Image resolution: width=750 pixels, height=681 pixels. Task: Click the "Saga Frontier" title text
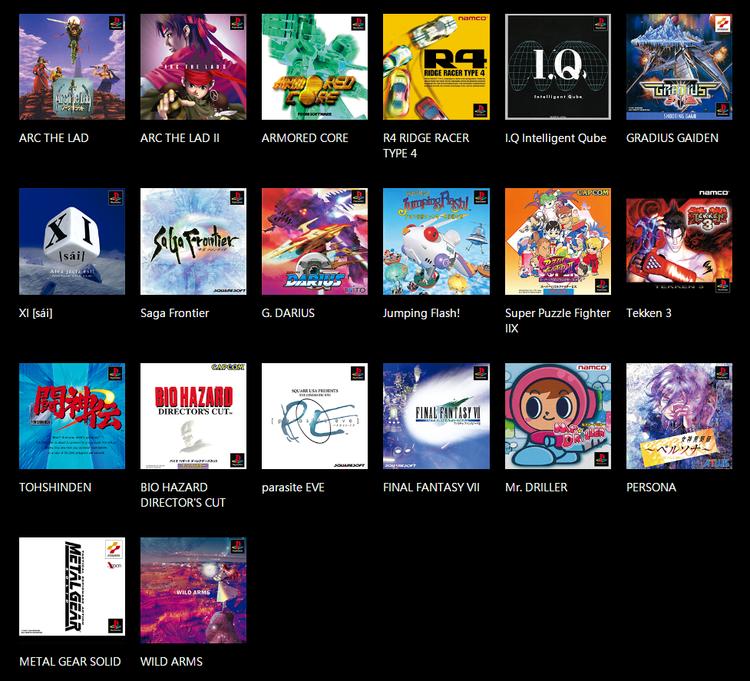[x=175, y=313]
